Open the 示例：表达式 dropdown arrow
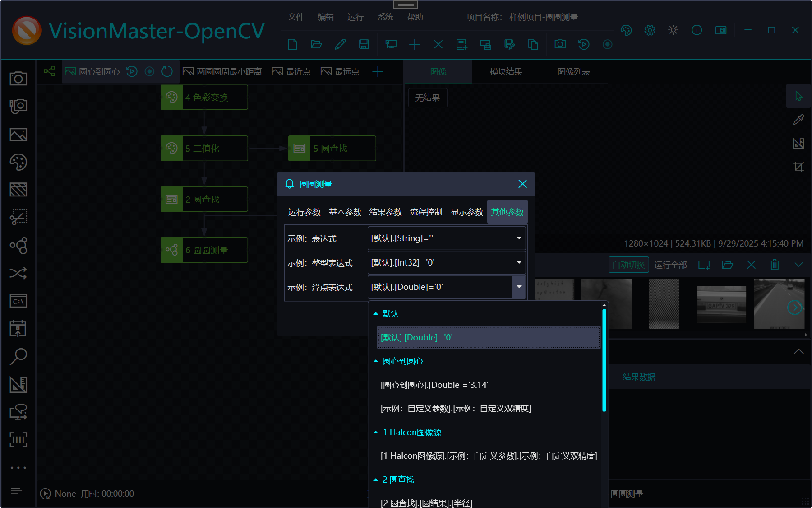812x508 pixels. [519, 238]
